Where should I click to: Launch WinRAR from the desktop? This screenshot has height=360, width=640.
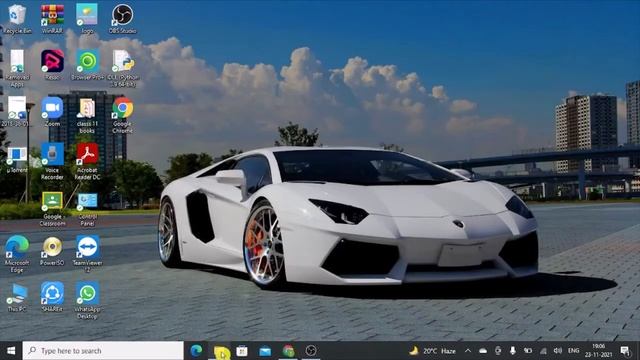click(x=52, y=18)
